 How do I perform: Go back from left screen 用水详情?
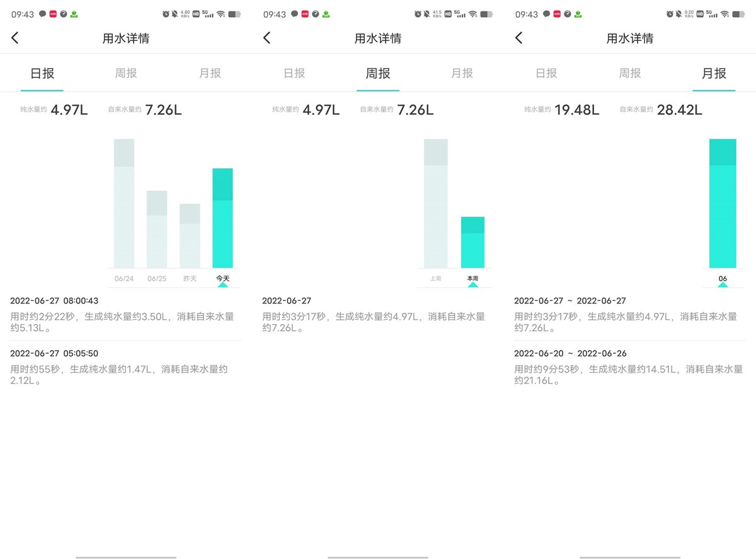tap(15, 38)
